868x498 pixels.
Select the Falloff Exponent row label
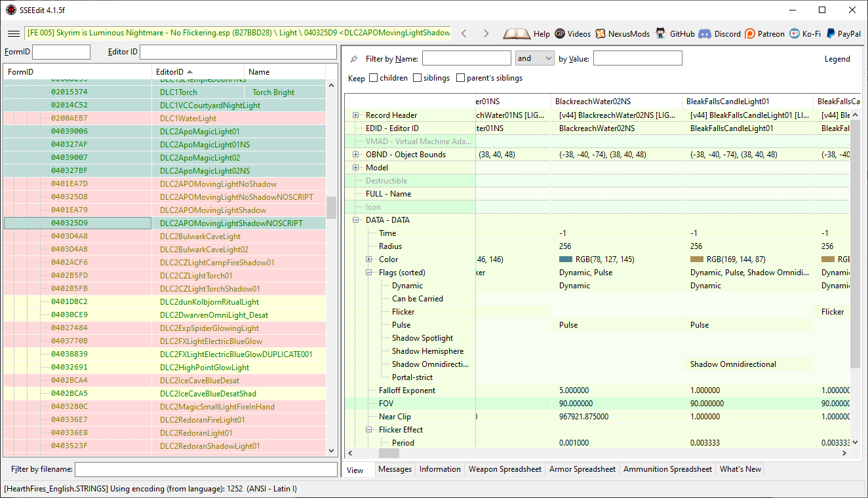406,391
